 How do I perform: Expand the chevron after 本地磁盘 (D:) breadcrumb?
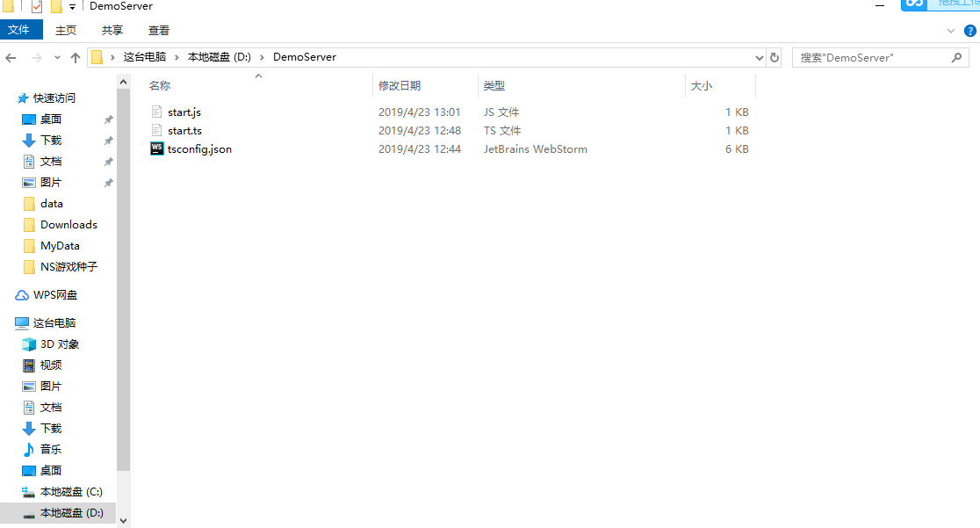(x=262, y=57)
